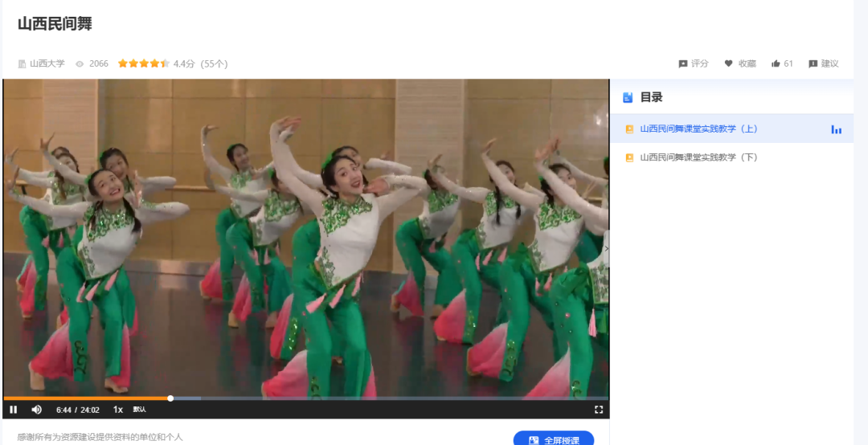Like the course with thumbs-up icon

click(x=776, y=63)
